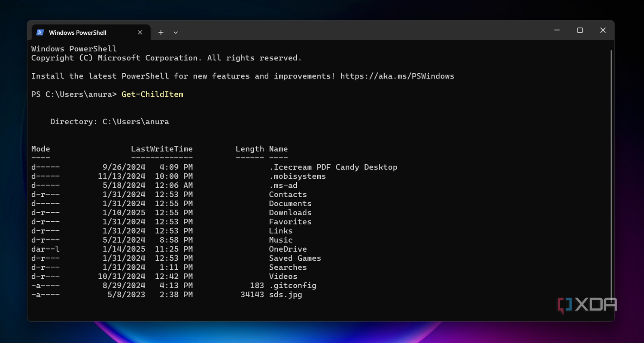Maximize the terminal window

pyautogui.click(x=580, y=30)
